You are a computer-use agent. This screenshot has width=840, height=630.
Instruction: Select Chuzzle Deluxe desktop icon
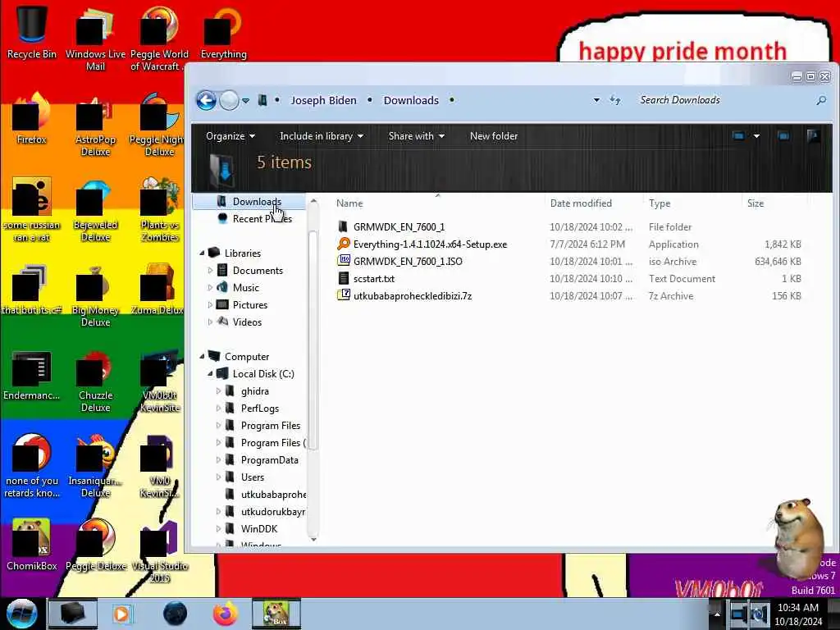click(x=95, y=381)
